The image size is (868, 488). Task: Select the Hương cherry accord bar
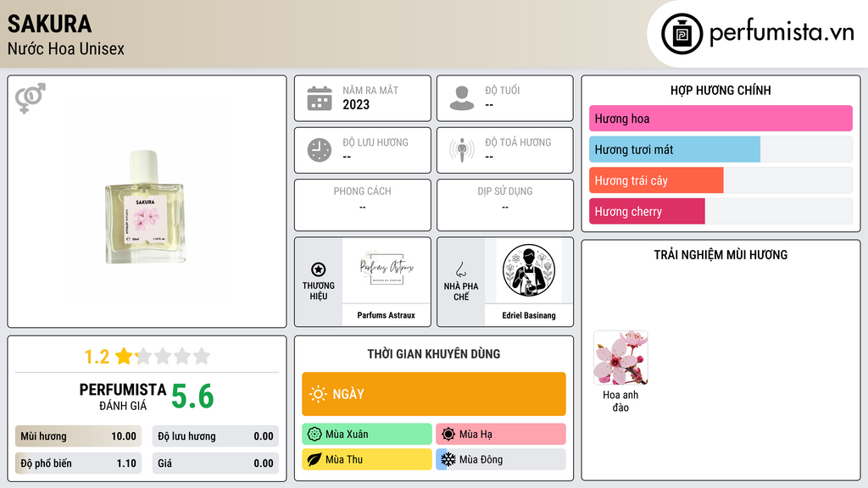coord(721,211)
